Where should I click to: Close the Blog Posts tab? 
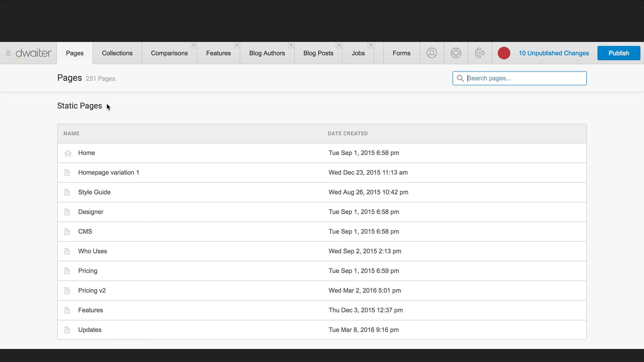tap(339, 45)
